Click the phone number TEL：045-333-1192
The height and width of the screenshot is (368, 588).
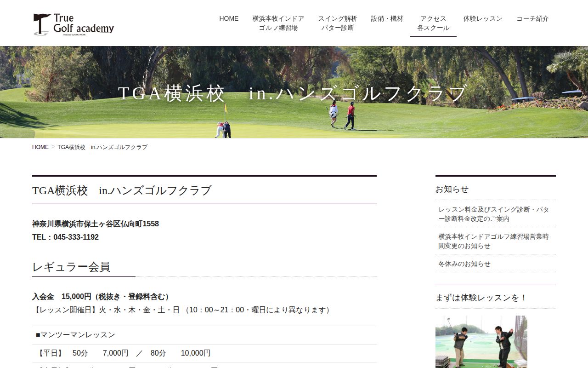click(x=65, y=237)
